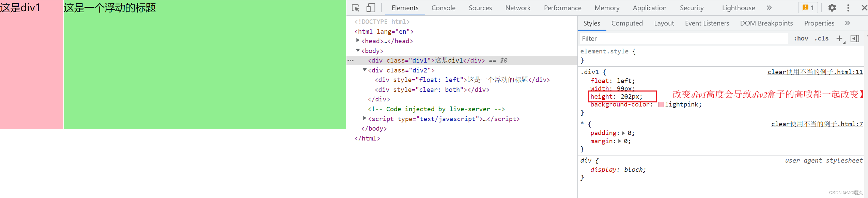The height and width of the screenshot is (198, 868).
Task: Select the clear: both div element row
Action: (x=432, y=89)
